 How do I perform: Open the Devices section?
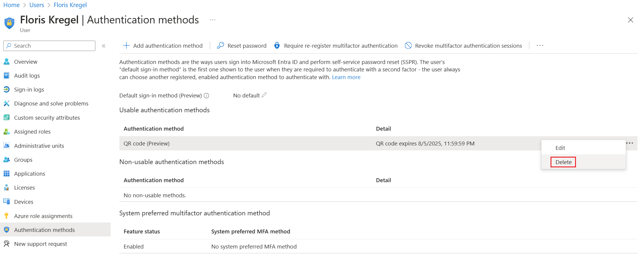click(24, 201)
